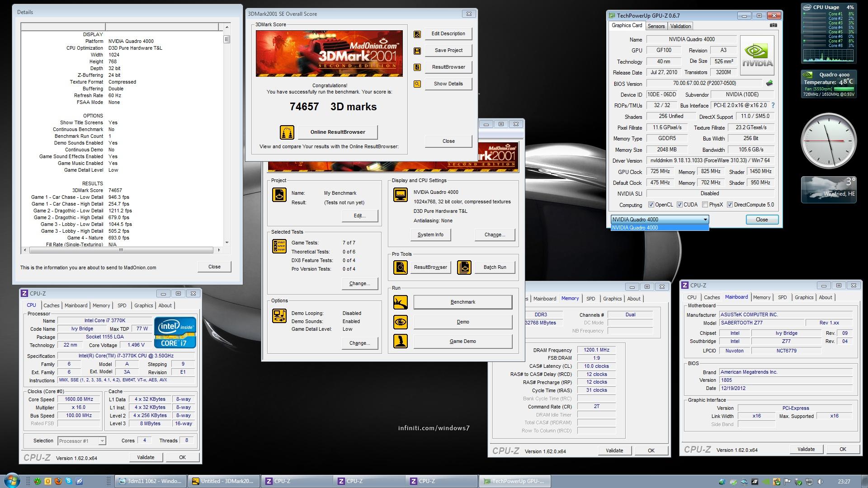The image size is (868, 488).
Task: Click the Game Demo button
Action: point(462,341)
